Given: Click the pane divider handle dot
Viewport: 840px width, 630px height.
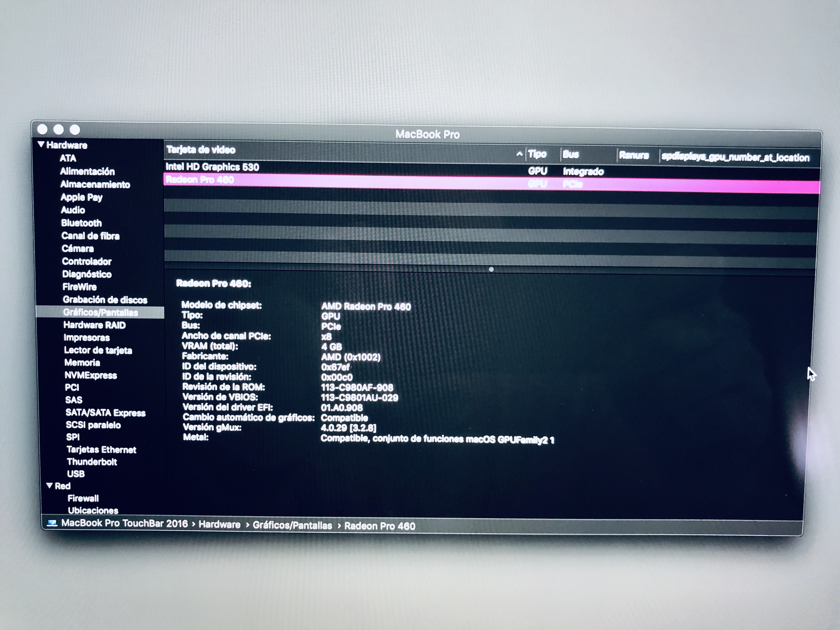Looking at the screenshot, I should [491, 269].
